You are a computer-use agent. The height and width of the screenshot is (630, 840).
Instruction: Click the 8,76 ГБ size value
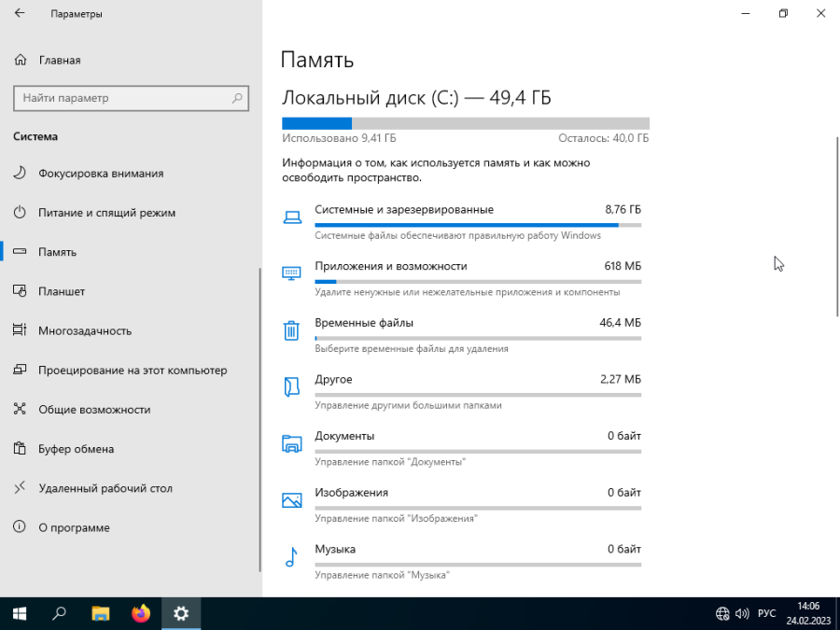(623, 209)
